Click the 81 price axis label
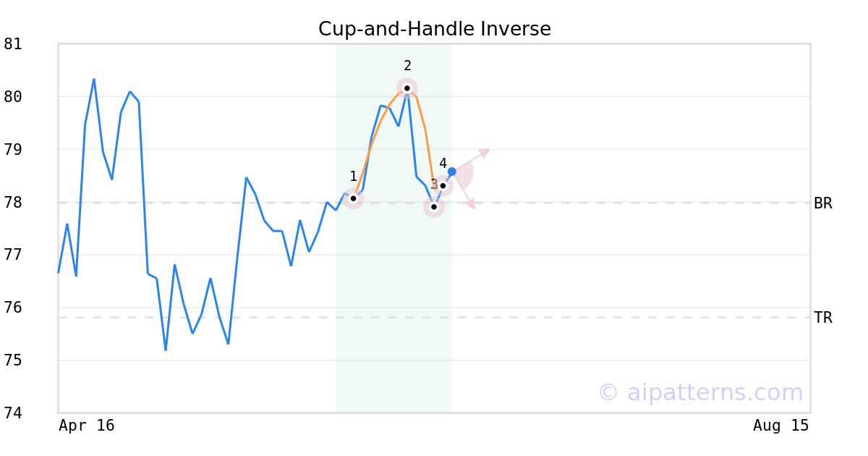The height and width of the screenshot is (456, 868). [13, 44]
